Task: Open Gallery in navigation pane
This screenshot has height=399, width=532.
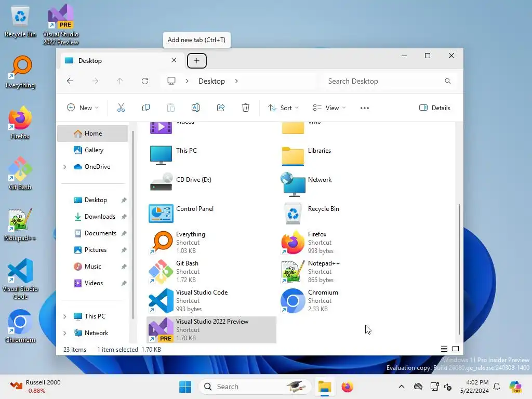Action: (92, 150)
